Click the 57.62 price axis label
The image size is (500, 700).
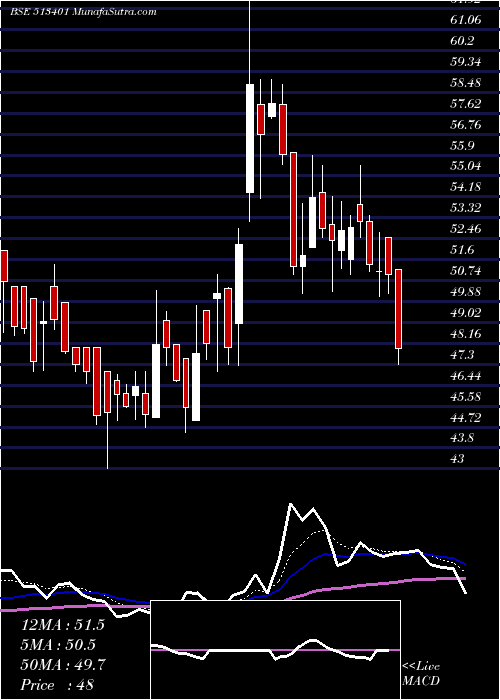coord(466,104)
